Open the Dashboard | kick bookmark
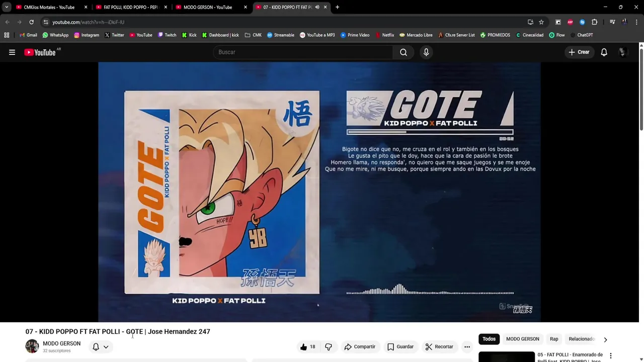 220,35
